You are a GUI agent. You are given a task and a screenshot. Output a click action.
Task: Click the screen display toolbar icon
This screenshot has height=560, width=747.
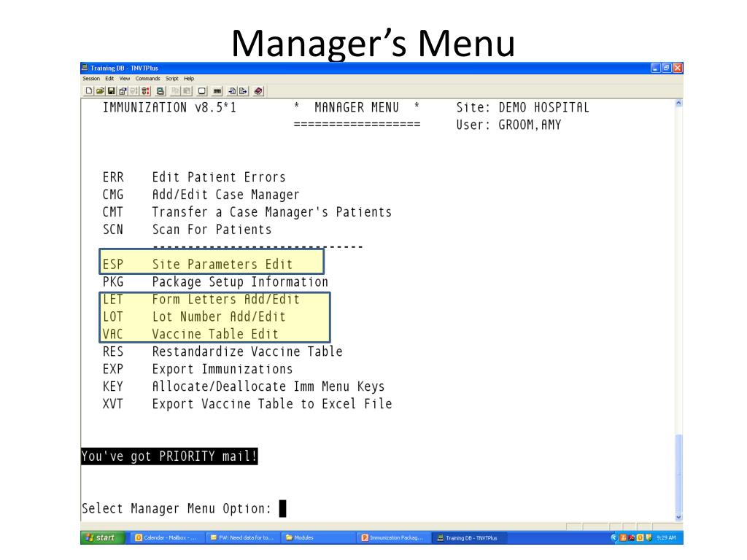pos(202,91)
